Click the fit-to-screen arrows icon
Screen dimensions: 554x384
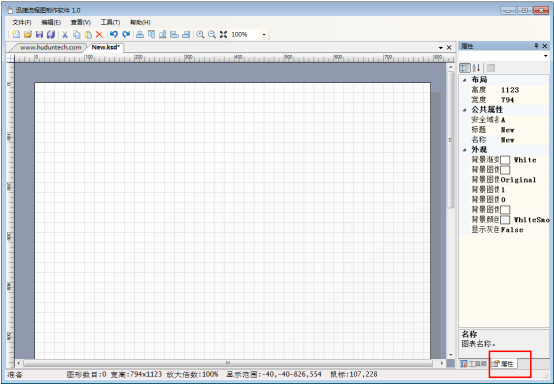tap(223, 34)
